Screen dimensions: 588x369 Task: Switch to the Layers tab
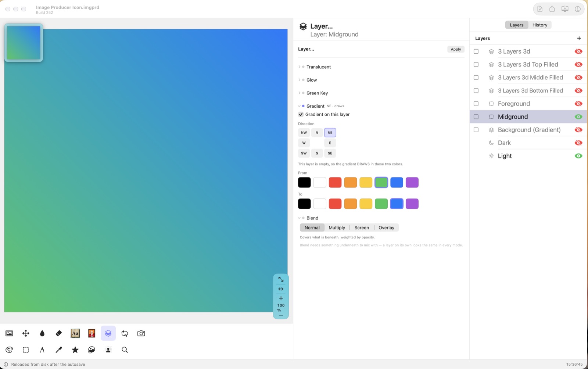pyautogui.click(x=517, y=25)
